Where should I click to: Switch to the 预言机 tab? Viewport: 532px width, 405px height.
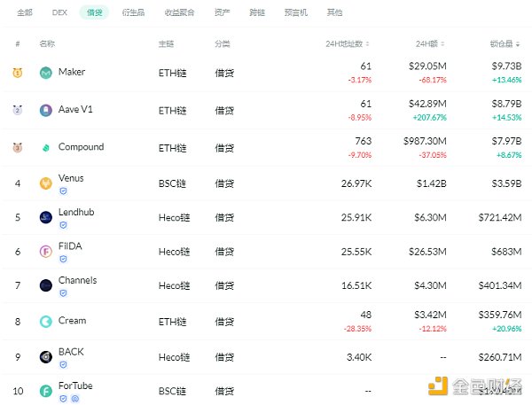pyautogui.click(x=296, y=12)
